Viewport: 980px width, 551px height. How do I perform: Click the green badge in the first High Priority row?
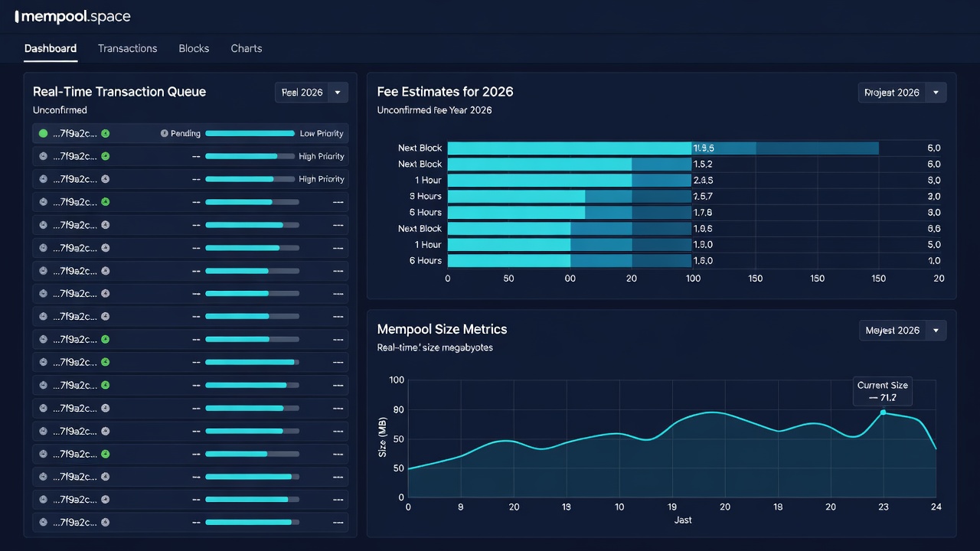(x=106, y=156)
